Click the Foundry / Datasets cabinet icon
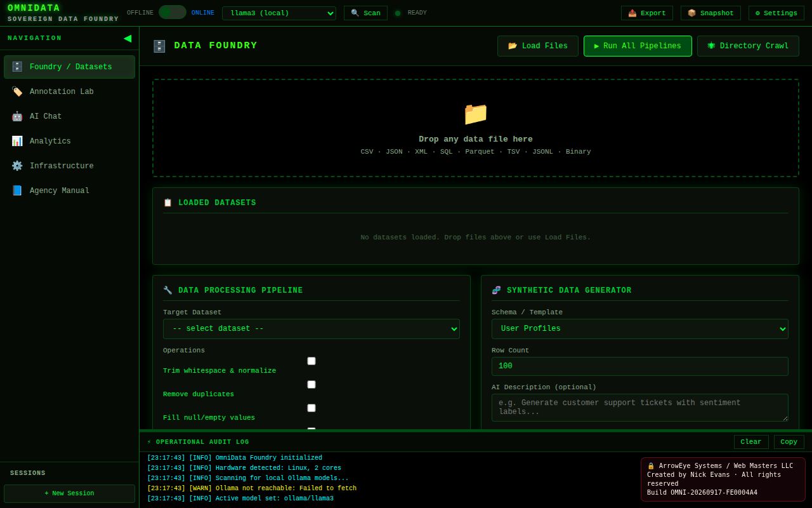 (17, 67)
